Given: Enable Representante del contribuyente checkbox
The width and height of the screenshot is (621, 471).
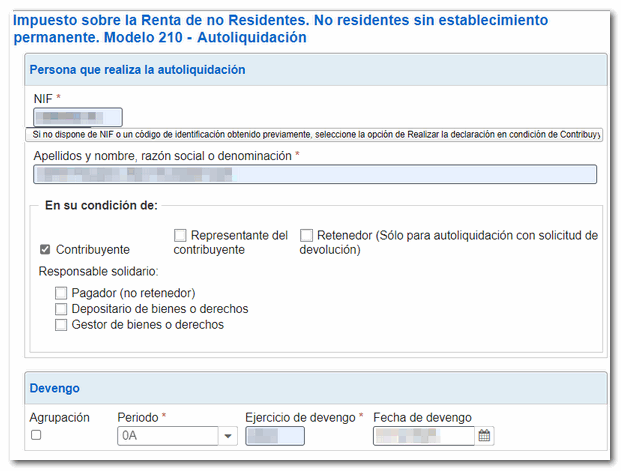Looking at the screenshot, I should point(180,235).
